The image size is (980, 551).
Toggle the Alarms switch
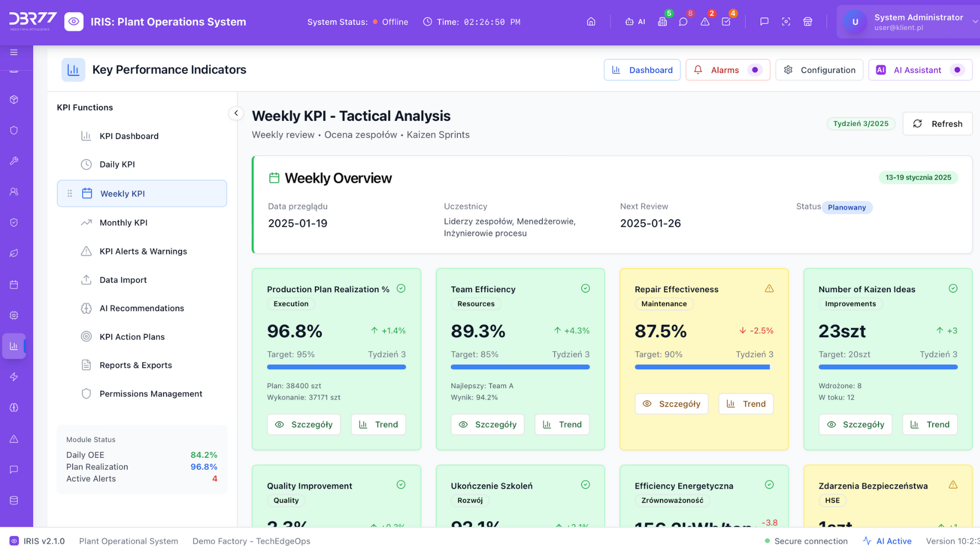pyautogui.click(x=755, y=70)
